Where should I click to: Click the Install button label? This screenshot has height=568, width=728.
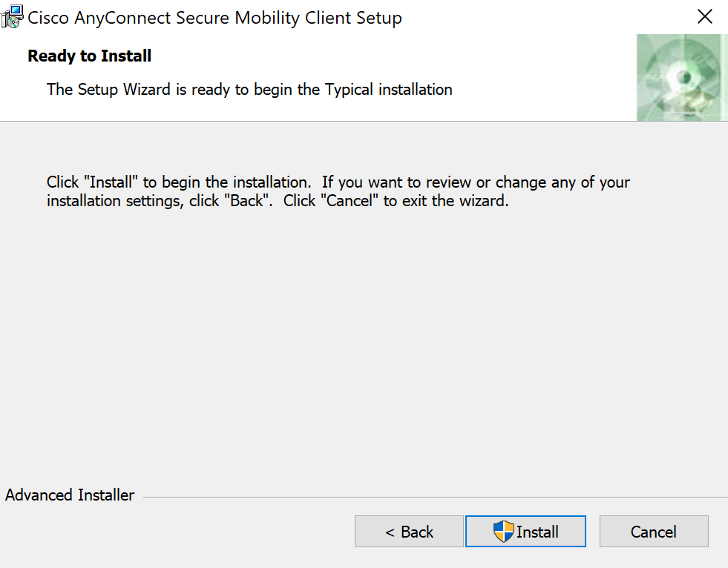(537, 532)
